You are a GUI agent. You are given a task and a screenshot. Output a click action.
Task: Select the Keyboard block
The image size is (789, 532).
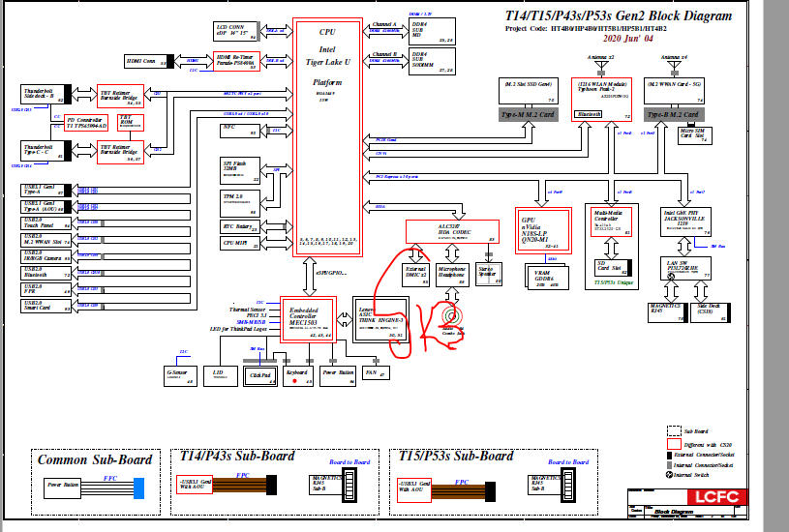pos(298,376)
